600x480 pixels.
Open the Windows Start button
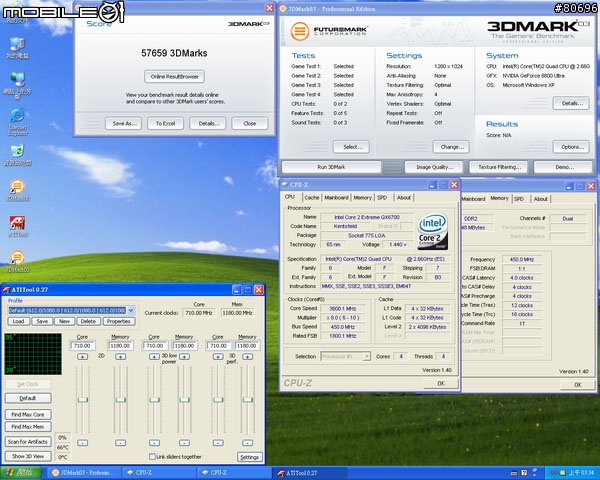coord(22,473)
